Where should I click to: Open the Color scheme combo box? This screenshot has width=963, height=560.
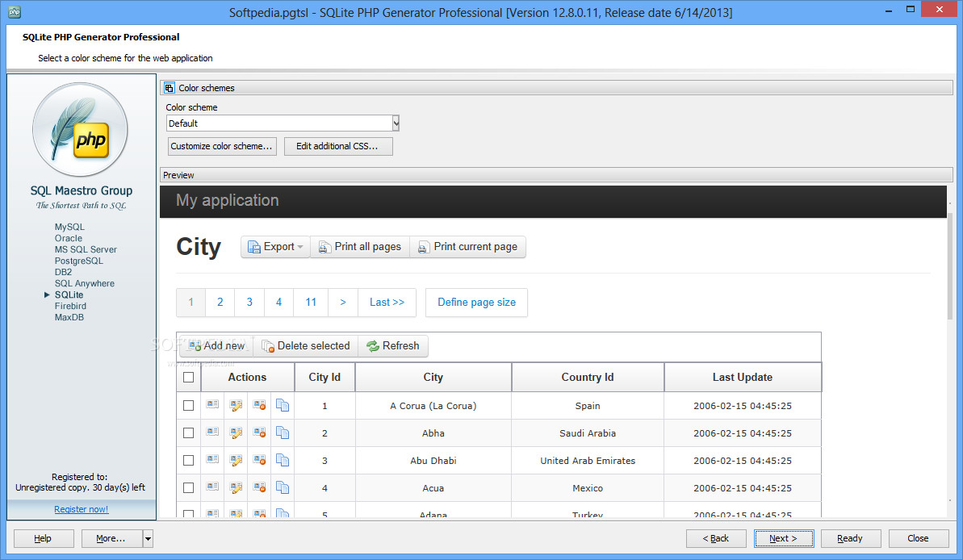click(x=283, y=123)
